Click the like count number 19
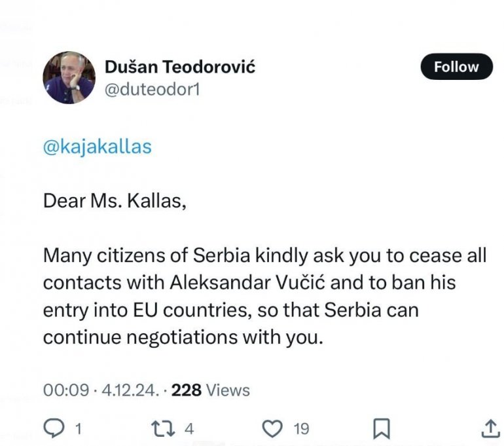The image size is (504, 446). [x=300, y=430]
